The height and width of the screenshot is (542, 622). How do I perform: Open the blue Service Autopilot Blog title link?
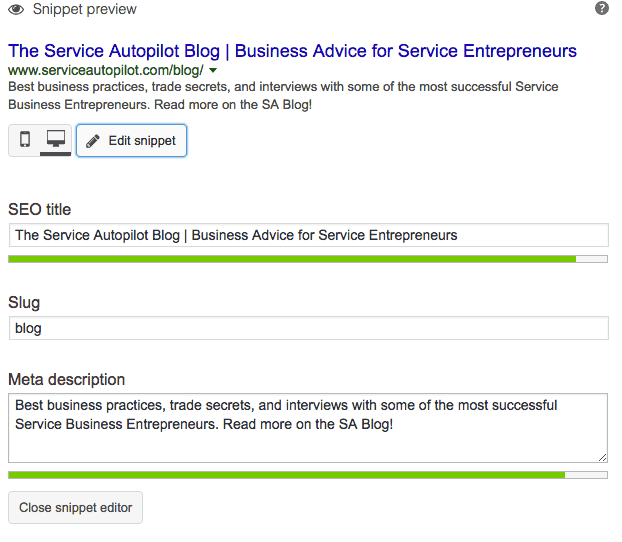pos(292,51)
